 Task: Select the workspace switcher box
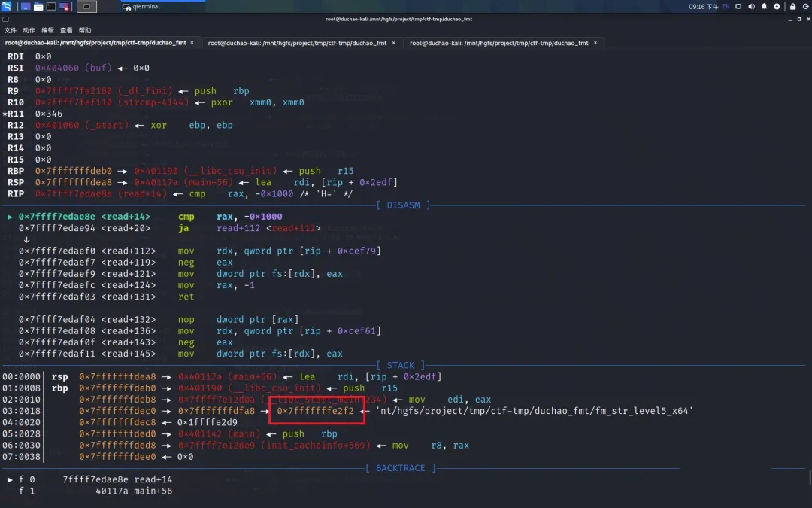(x=86, y=6)
